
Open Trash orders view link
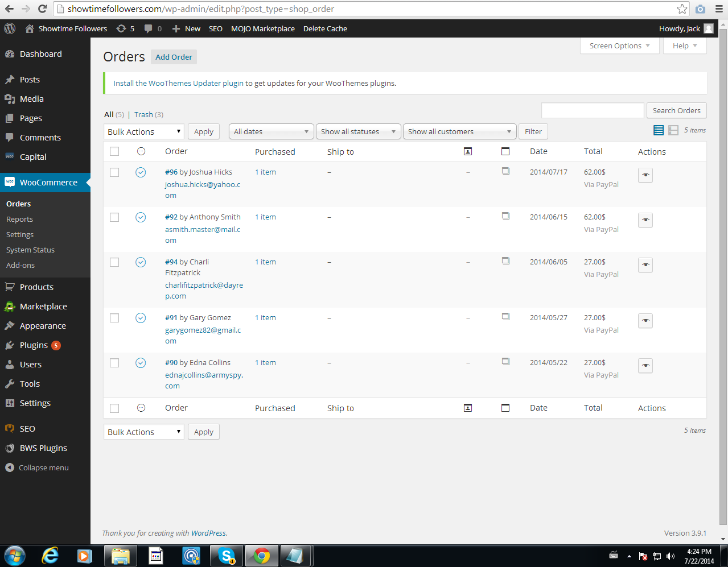point(143,114)
